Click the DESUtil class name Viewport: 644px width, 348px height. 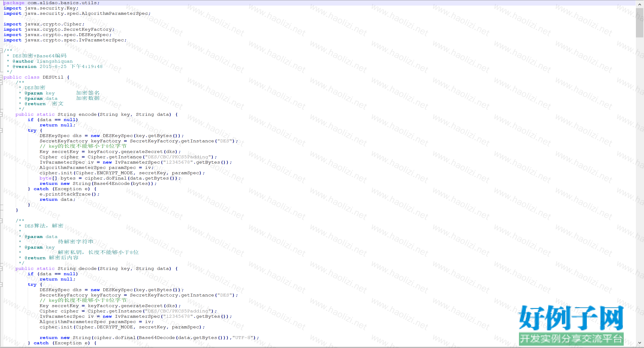point(53,77)
